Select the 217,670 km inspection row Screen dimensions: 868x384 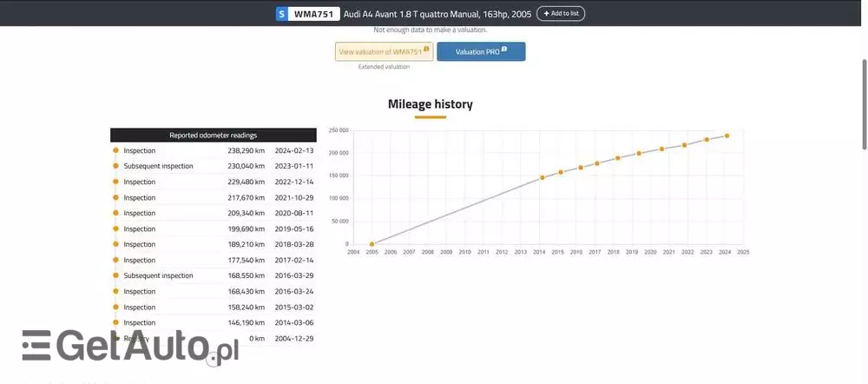tap(213, 197)
